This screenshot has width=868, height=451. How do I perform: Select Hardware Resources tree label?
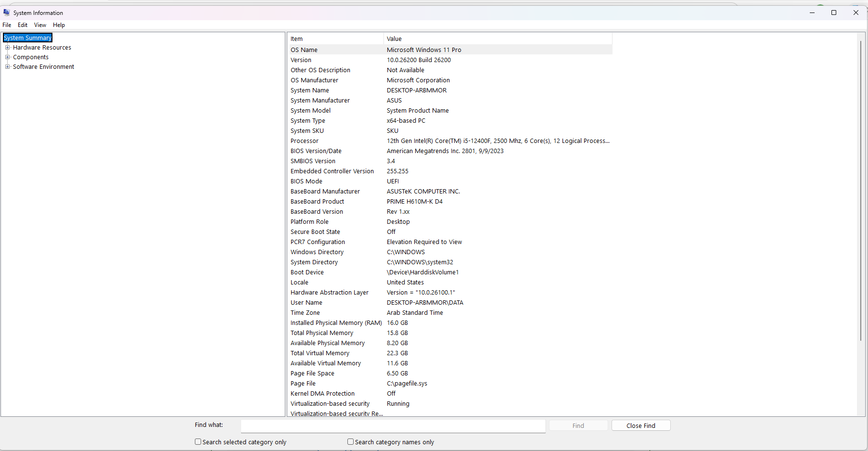[x=42, y=48]
